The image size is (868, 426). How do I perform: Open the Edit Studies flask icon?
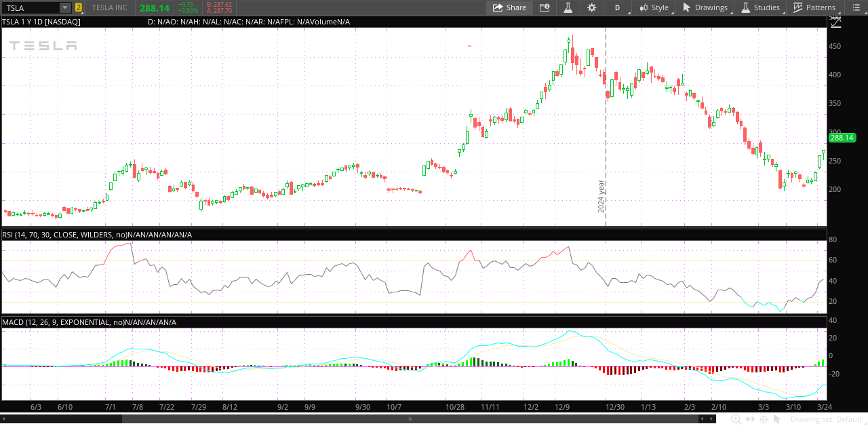pyautogui.click(x=568, y=7)
